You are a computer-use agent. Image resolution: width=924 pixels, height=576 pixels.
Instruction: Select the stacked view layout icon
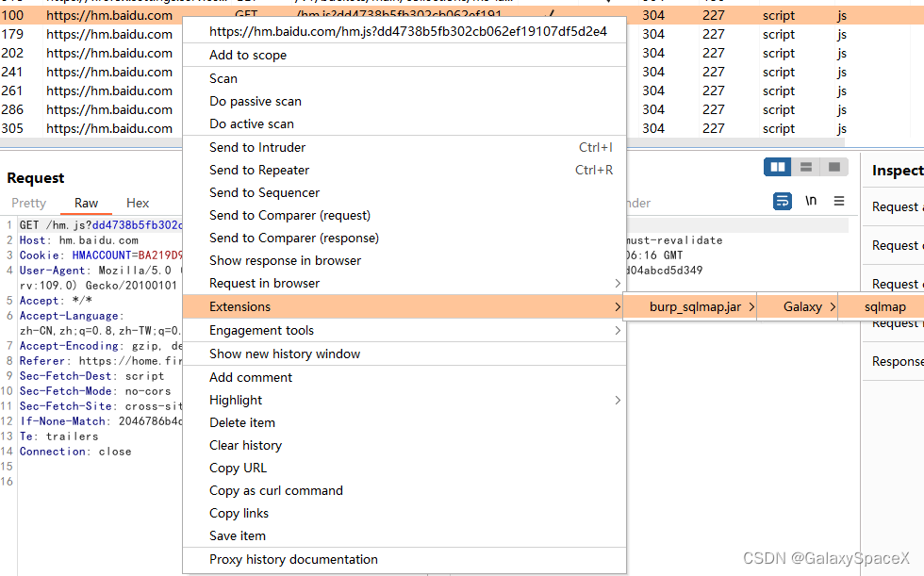[805, 166]
